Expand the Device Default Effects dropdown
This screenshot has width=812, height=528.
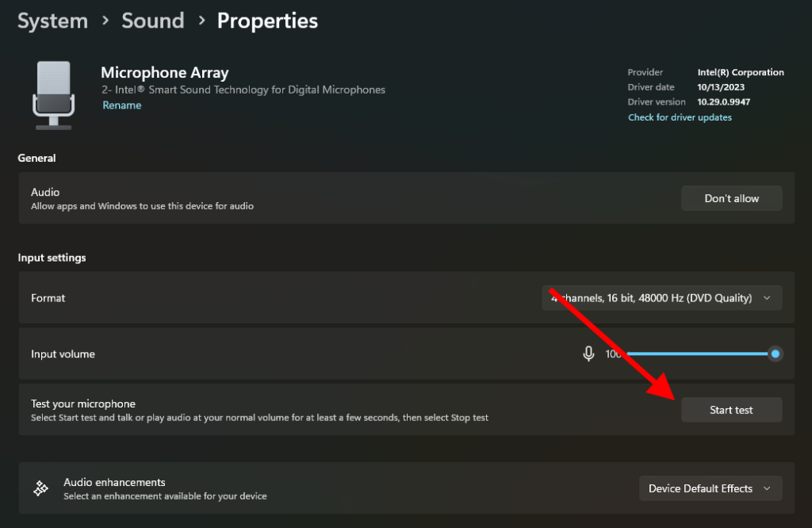coord(710,488)
